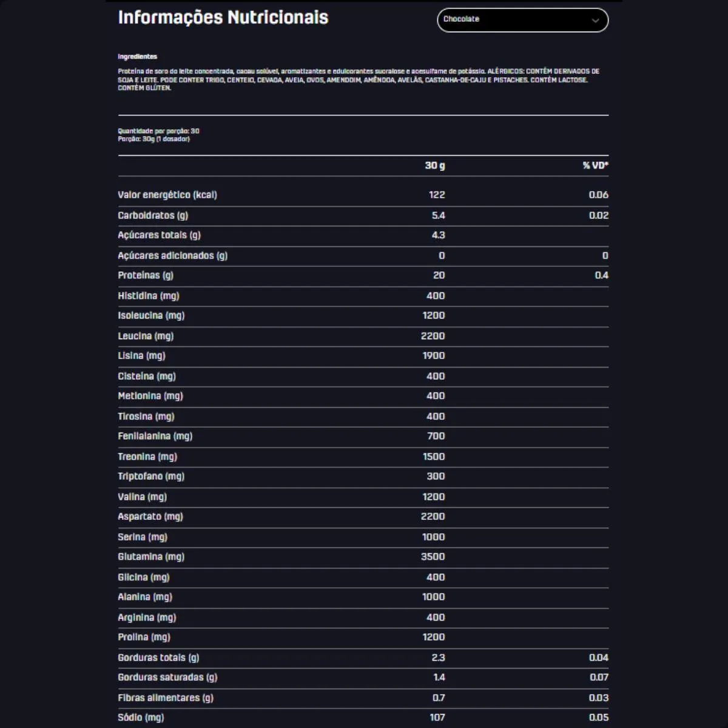Screen dimensions: 728x728
Task: Select the Valor energético (kcal) row label
Action: click(x=167, y=195)
